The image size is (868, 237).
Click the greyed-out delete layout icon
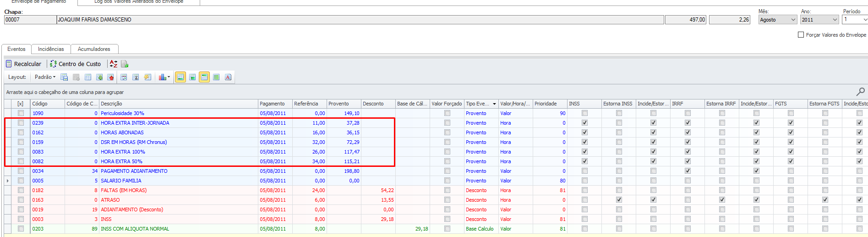point(76,77)
